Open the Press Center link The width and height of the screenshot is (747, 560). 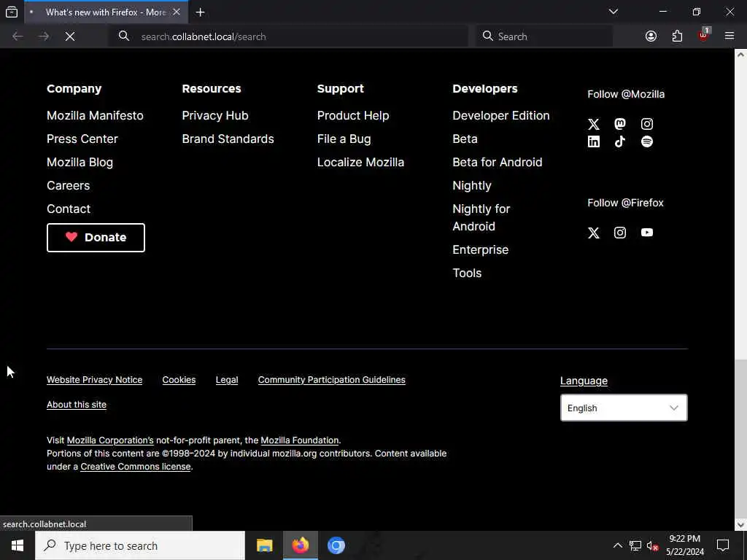point(82,139)
